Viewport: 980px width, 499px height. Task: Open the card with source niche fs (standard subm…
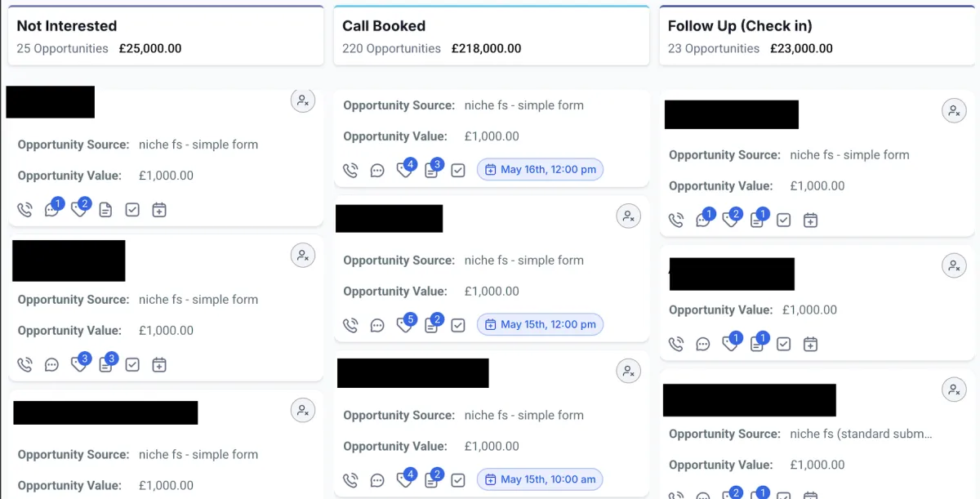pos(817,434)
